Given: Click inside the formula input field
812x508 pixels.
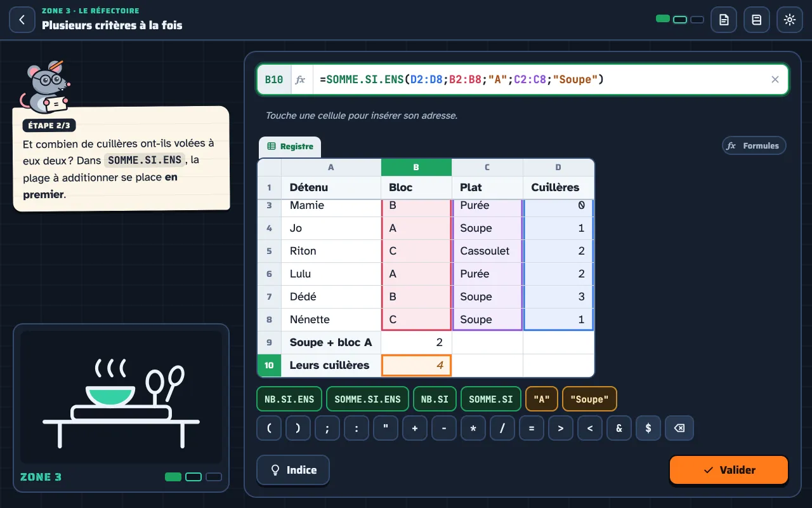Looking at the screenshot, I should (539, 79).
